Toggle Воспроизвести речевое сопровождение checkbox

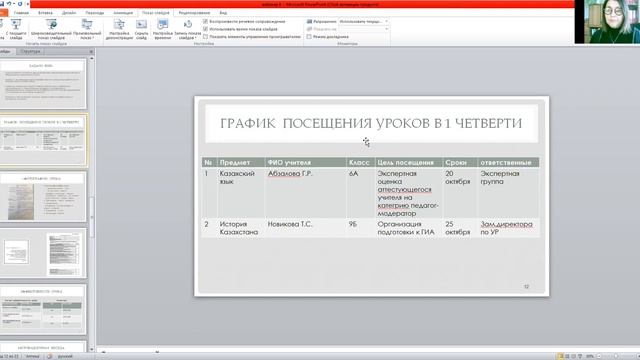[x=205, y=21]
